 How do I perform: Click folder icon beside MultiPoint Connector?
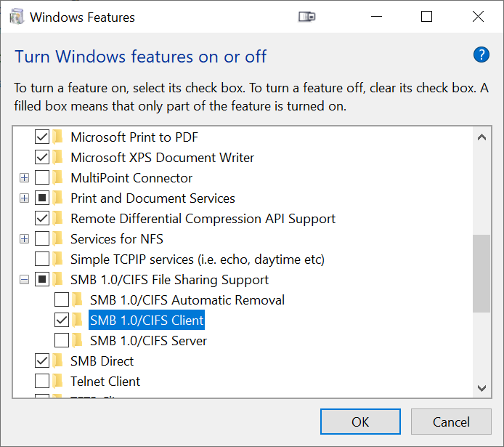point(58,177)
